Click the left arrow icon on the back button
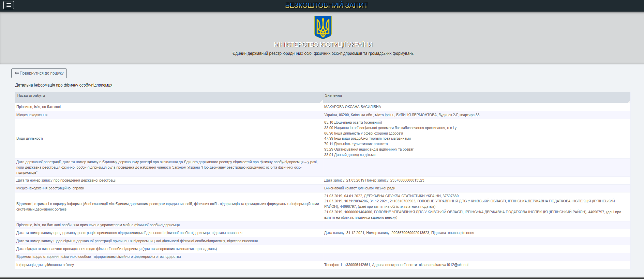Screen dimensions: 644x279 [17, 73]
